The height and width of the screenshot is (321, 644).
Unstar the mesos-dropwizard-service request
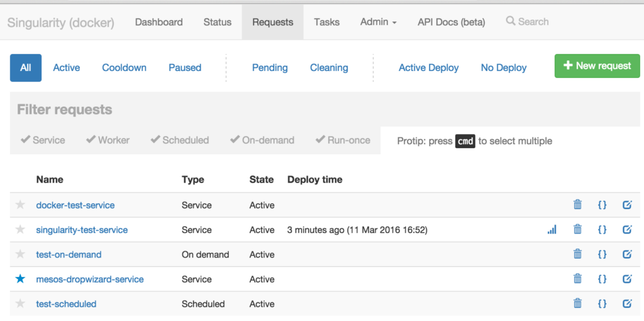coord(20,279)
